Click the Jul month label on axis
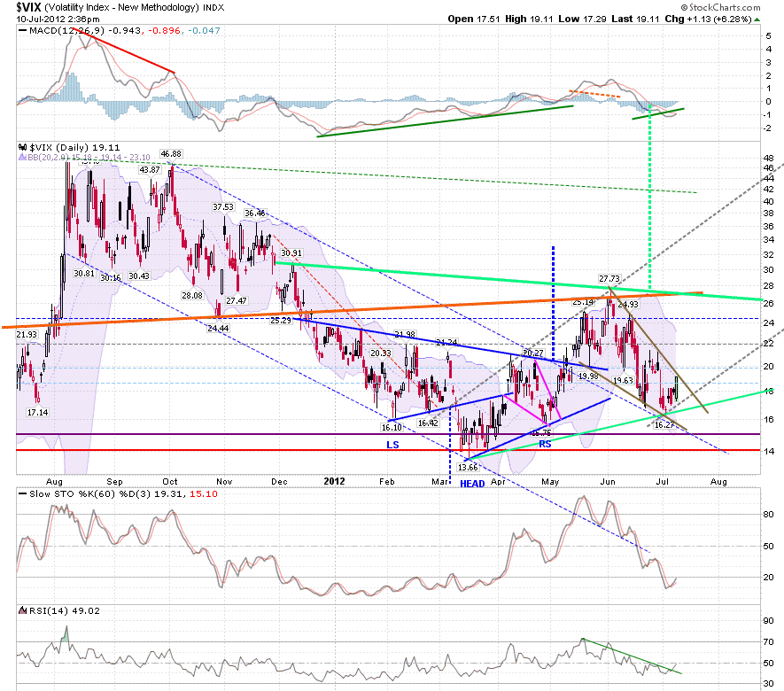The width and height of the screenshot is (784, 691). pyautogui.click(x=662, y=481)
